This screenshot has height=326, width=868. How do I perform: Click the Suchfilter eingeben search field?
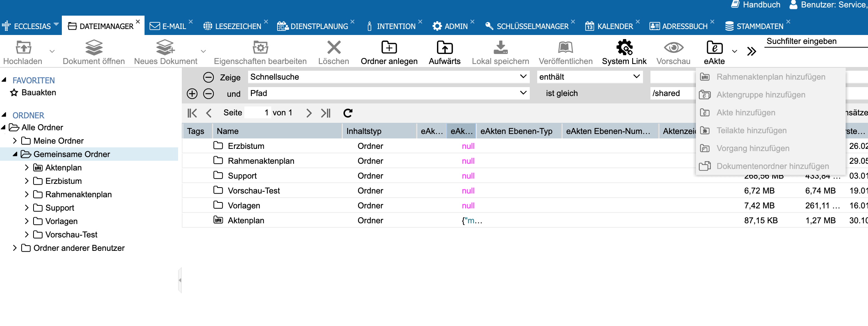[x=816, y=41]
